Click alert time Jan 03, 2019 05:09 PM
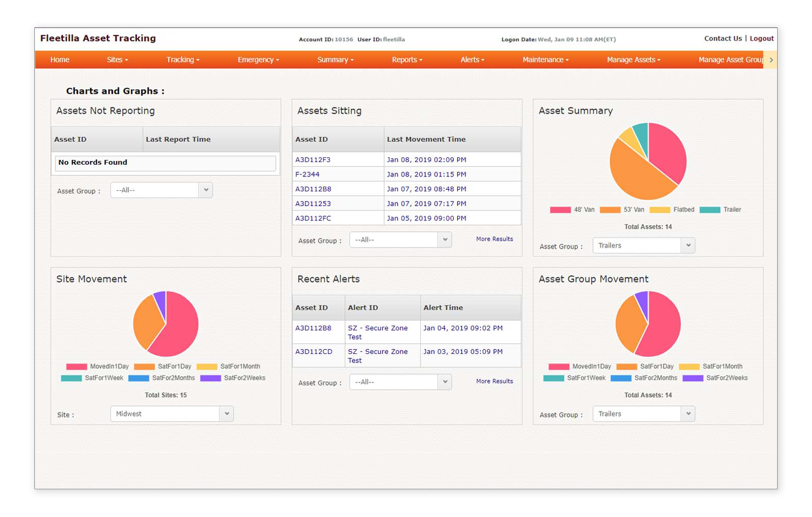 (x=463, y=352)
